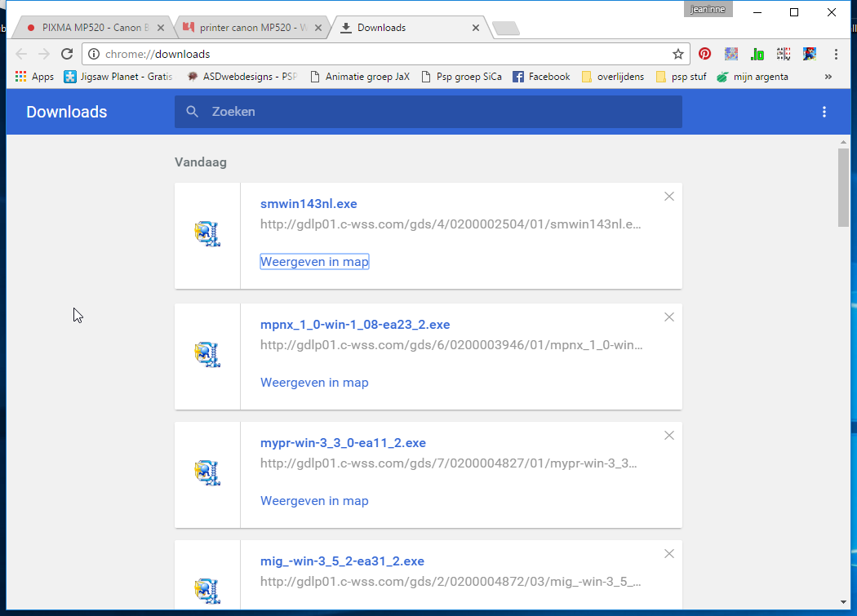Open the ASDwebdesigns bookmark
Viewport: 857px width, 616px height.
click(x=242, y=77)
